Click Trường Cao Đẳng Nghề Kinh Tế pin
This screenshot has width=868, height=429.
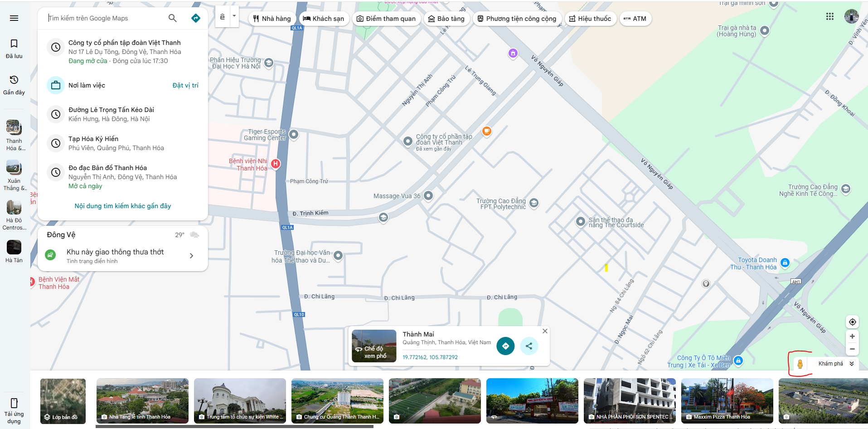(x=845, y=189)
